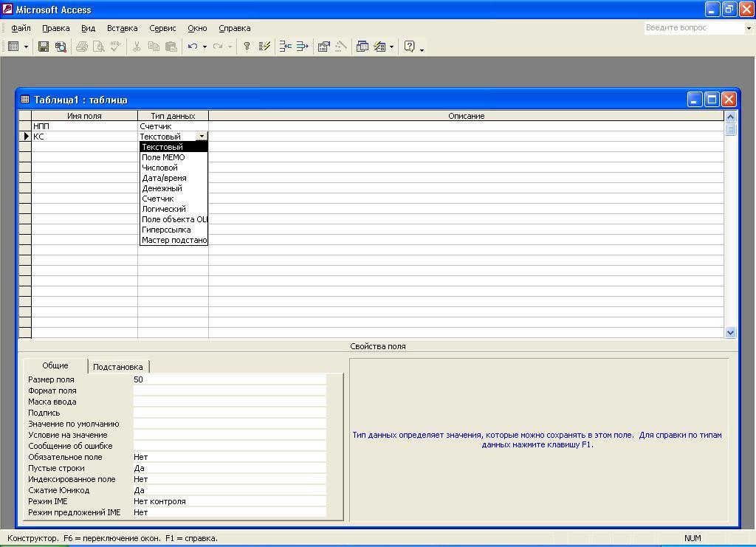Click the Paste clipboard icon

pos(171,47)
